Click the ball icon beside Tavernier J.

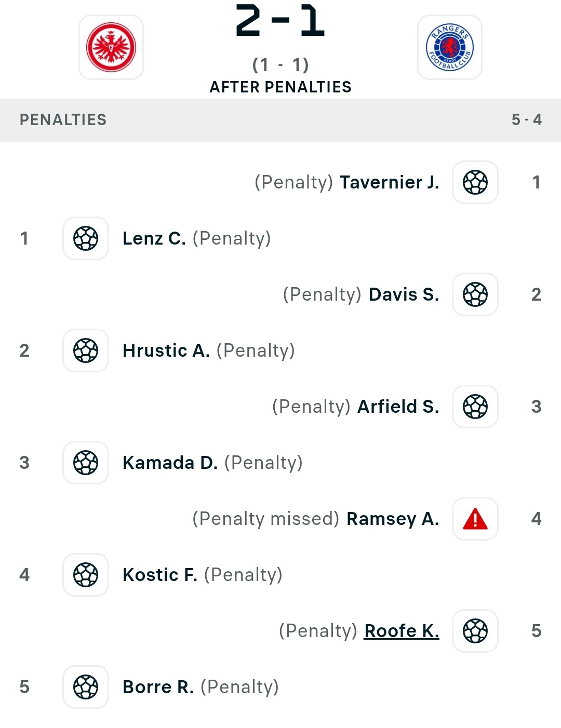click(475, 182)
